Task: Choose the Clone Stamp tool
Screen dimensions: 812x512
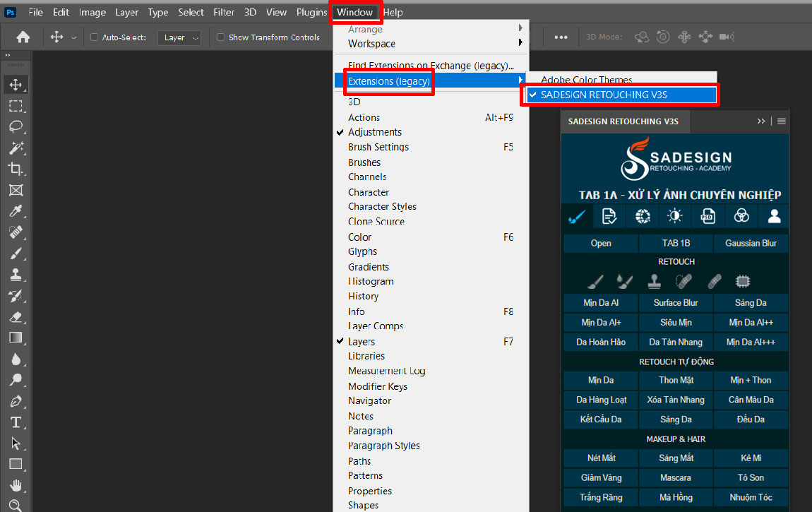Action: pos(16,275)
